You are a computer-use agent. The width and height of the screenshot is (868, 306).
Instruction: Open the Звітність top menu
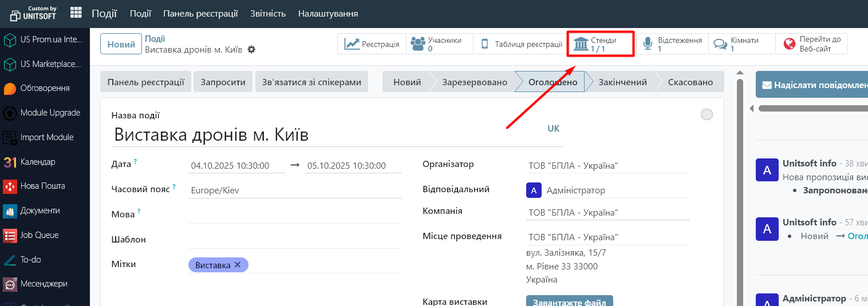pyautogui.click(x=268, y=13)
